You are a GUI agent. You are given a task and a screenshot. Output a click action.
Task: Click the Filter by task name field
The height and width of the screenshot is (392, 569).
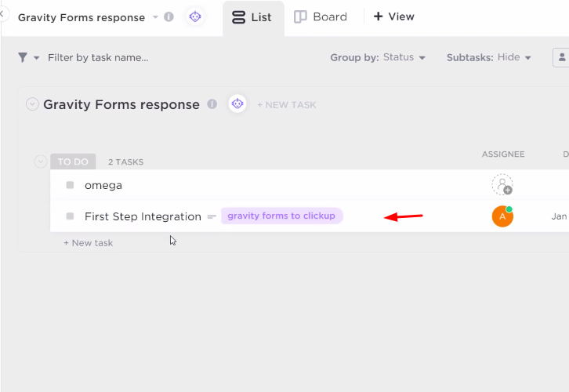(98, 58)
